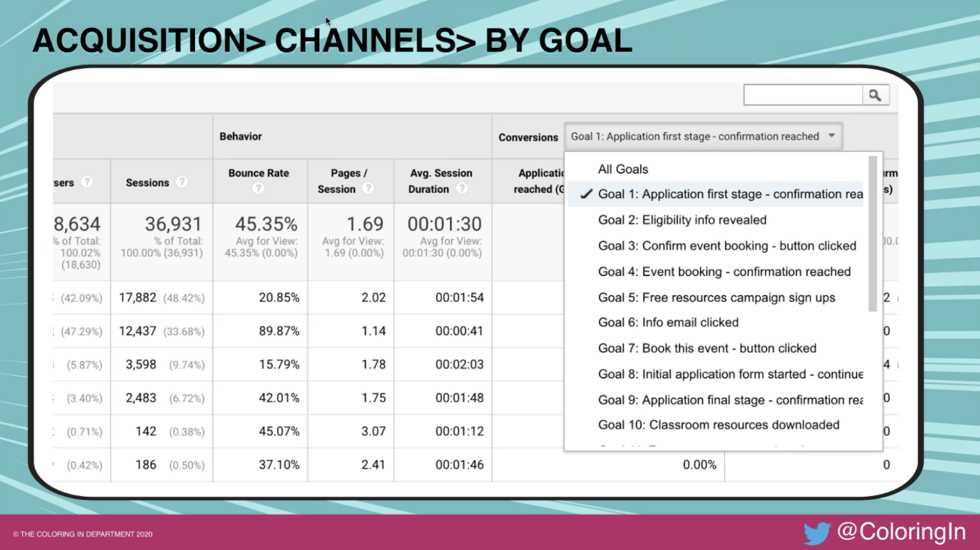Click bounce rate cell 37.10%
This screenshot has height=550, width=980.
[279, 464]
